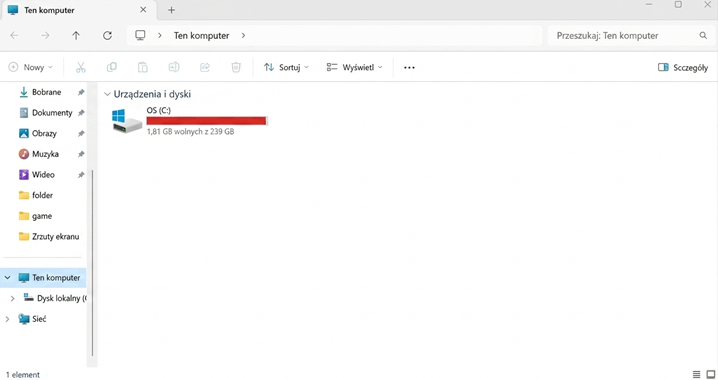Click '1 element' in status bar
Screen dimensions: 718x380
pos(23,375)
